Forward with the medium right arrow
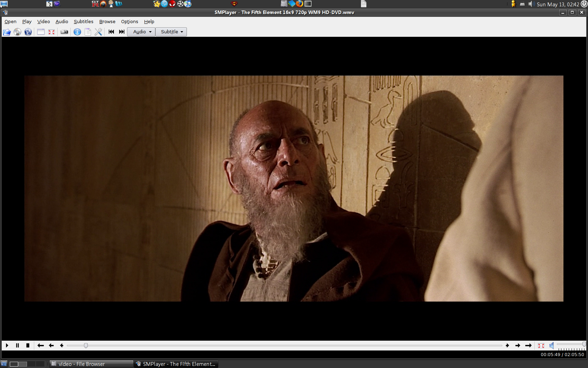This screenshot has width=588, height=368. tap(518, 346)
